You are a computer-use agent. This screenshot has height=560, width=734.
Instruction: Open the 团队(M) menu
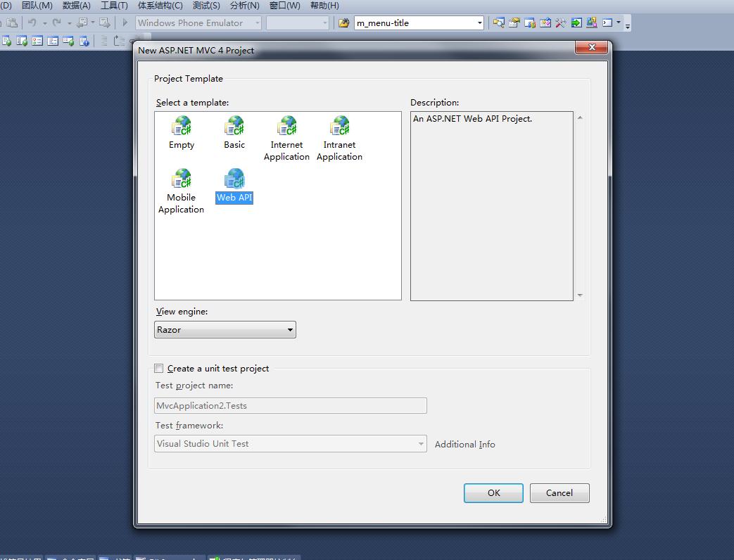[x=37, y=6]
